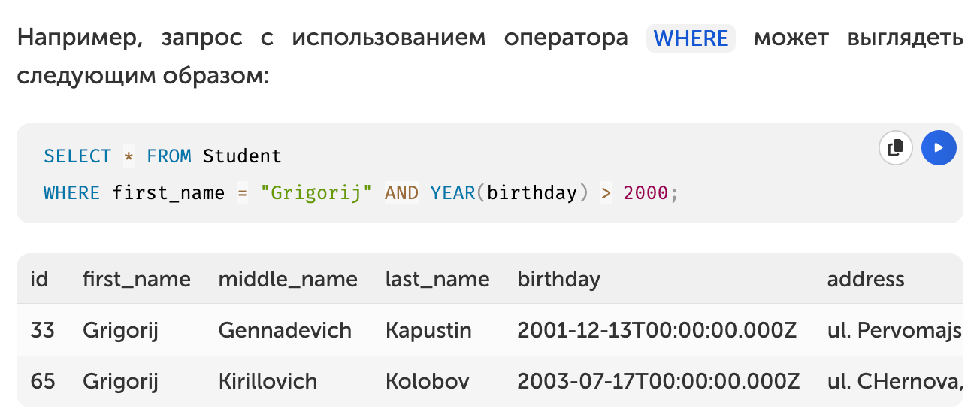
Task: Click the SELECT keyword in code block
Action: (77, 156)
